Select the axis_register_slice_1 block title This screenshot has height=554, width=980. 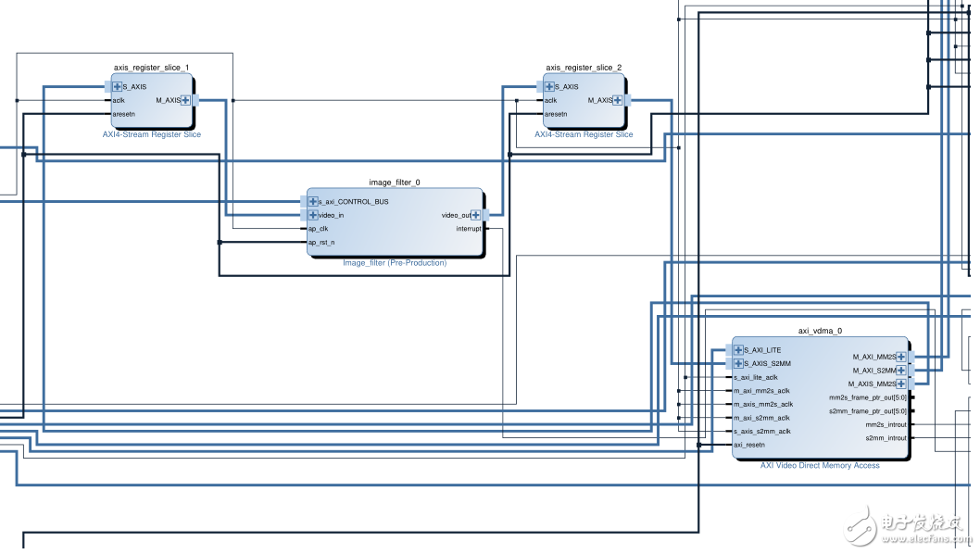[x=151, y=68]
